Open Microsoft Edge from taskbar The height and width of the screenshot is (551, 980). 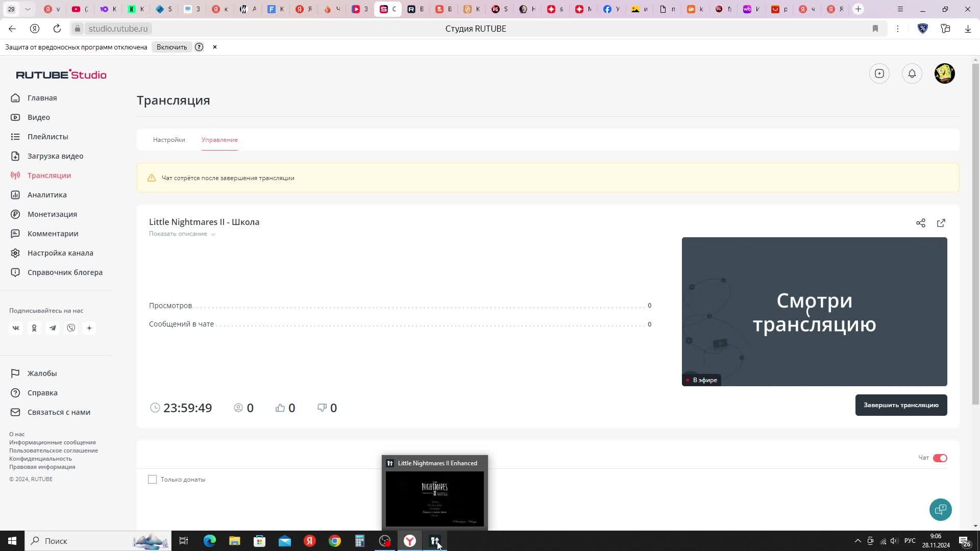210,541
